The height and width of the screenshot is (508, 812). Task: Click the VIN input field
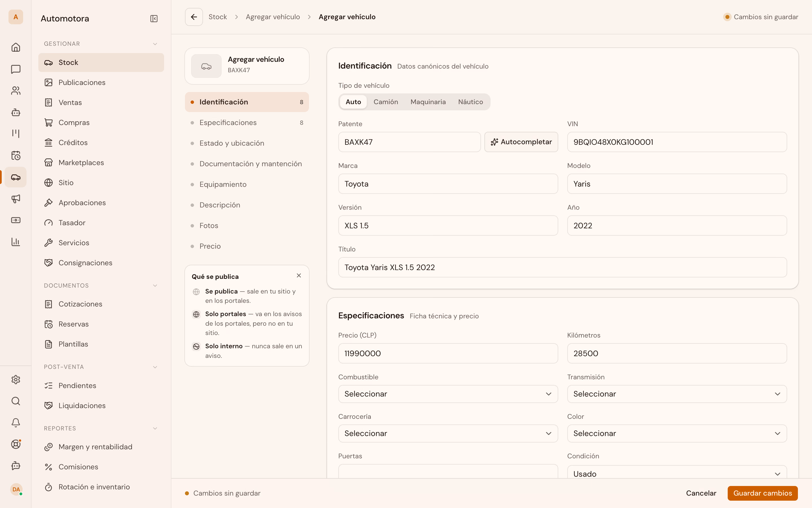(677, 142)
